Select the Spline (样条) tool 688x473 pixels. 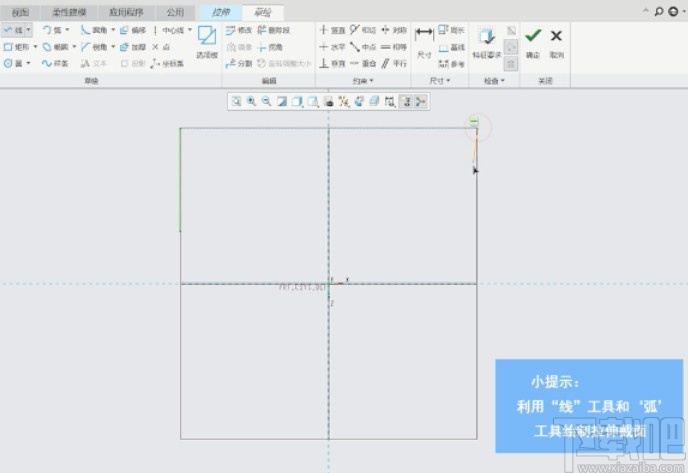coord(55,64)
